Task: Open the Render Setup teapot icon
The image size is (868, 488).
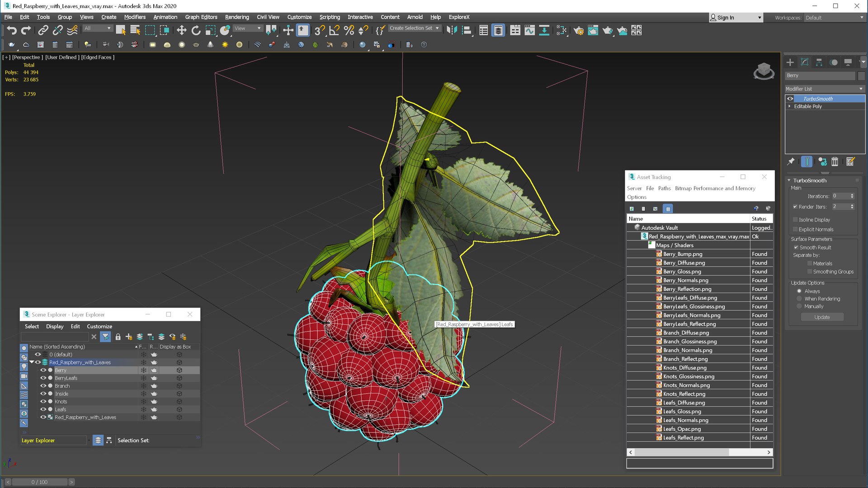Action: pyautogui.click(x=578, y=30)
